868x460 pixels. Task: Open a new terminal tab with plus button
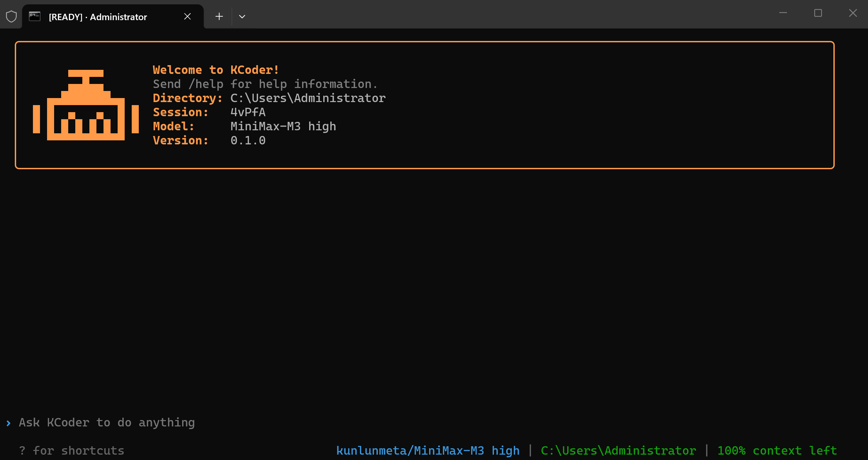point(219,16)
